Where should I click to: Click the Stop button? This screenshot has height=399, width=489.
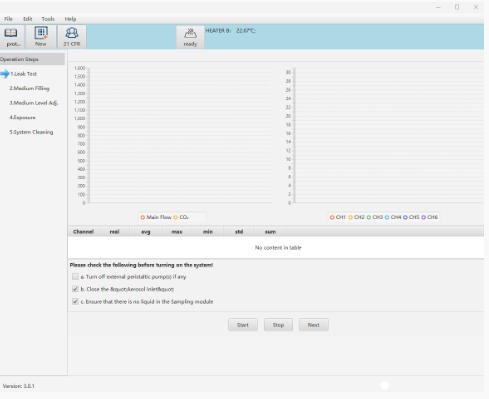(x=278, y=325)
